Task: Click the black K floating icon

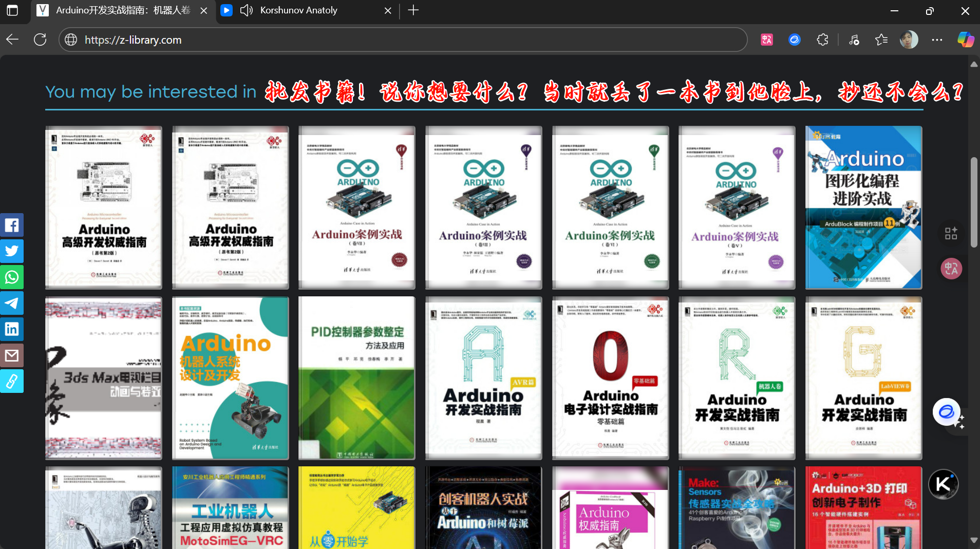Action: [944, 484]
